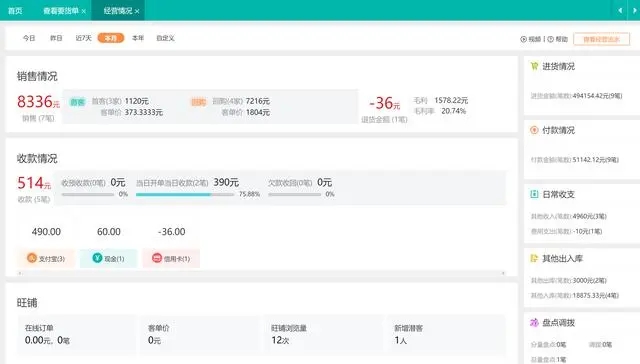Filter by 今日
Image resolution: width=640 pixels, height=364 pixels.
pos(29,38)
